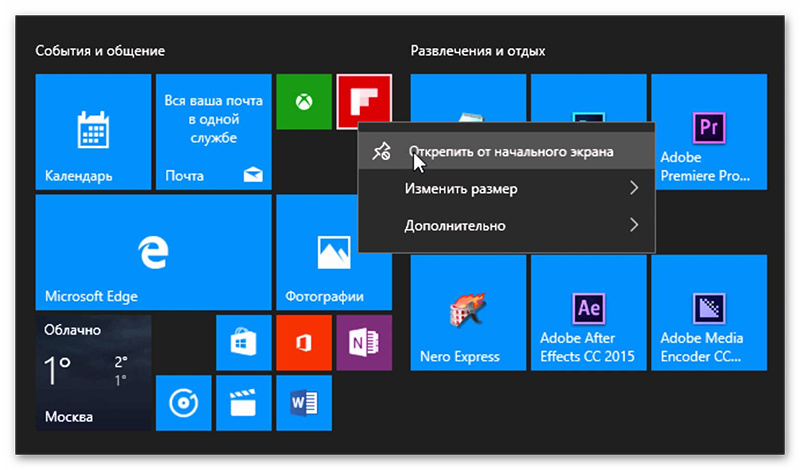Viewport: 800px width, 470px height.
Task: Launch the green Xbox tile
Action: tap(304, 102)
